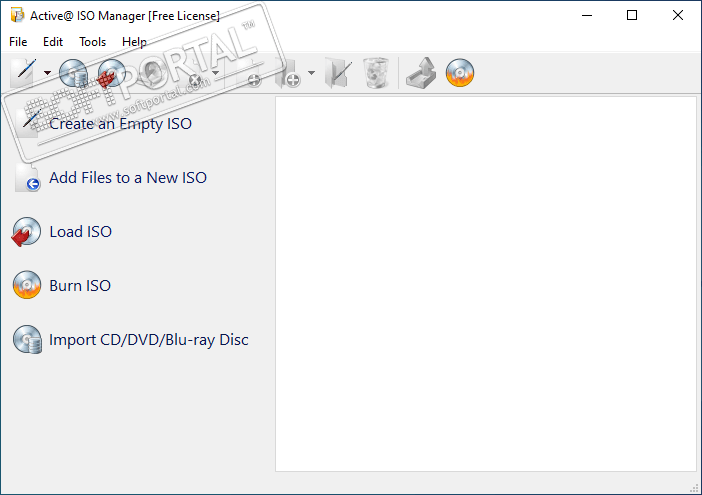The image size is (702, 495).
Task: Click the Import disc toolbar icon
Action: click(x=73, y=73)
